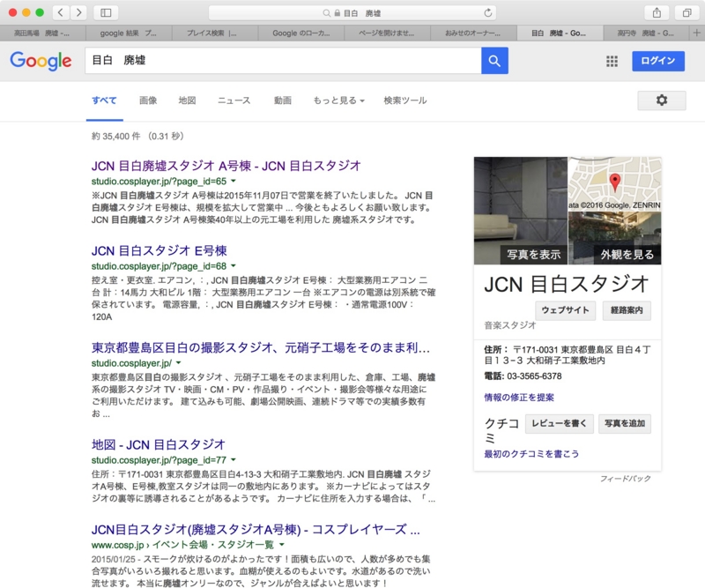Show the Safari sidebar

pyautogui.click(x=106, y=12)
